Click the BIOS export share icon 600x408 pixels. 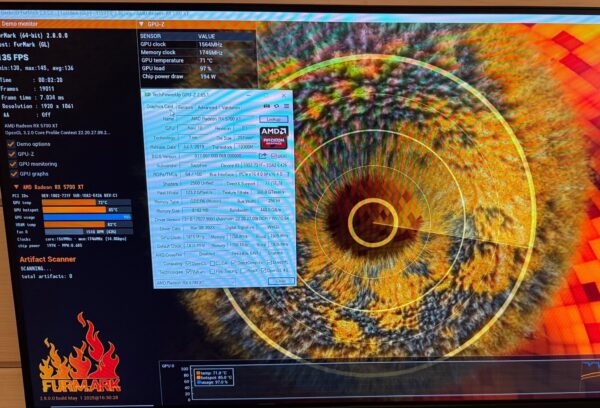pyautogui.click(x=263, y=155)
